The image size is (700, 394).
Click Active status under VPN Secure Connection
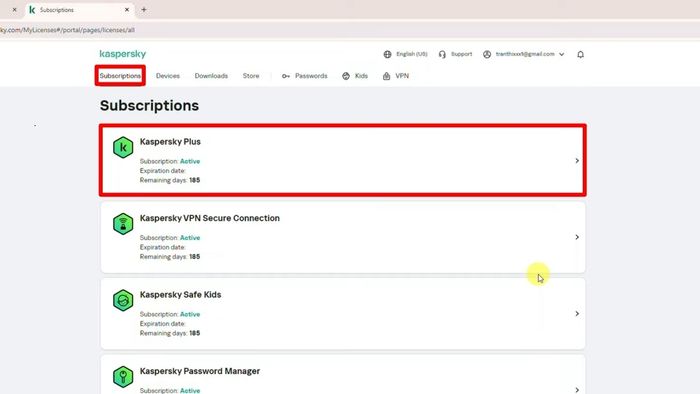(x=190, y=238)
